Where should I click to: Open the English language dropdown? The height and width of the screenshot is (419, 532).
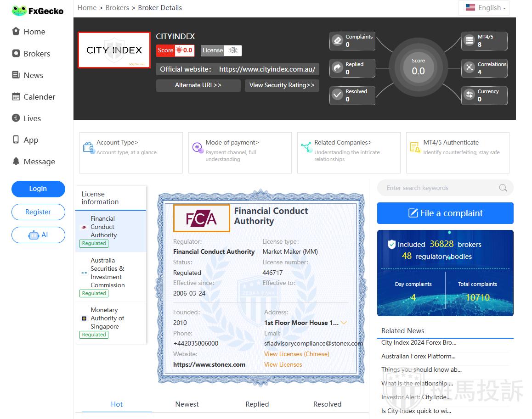485,8
